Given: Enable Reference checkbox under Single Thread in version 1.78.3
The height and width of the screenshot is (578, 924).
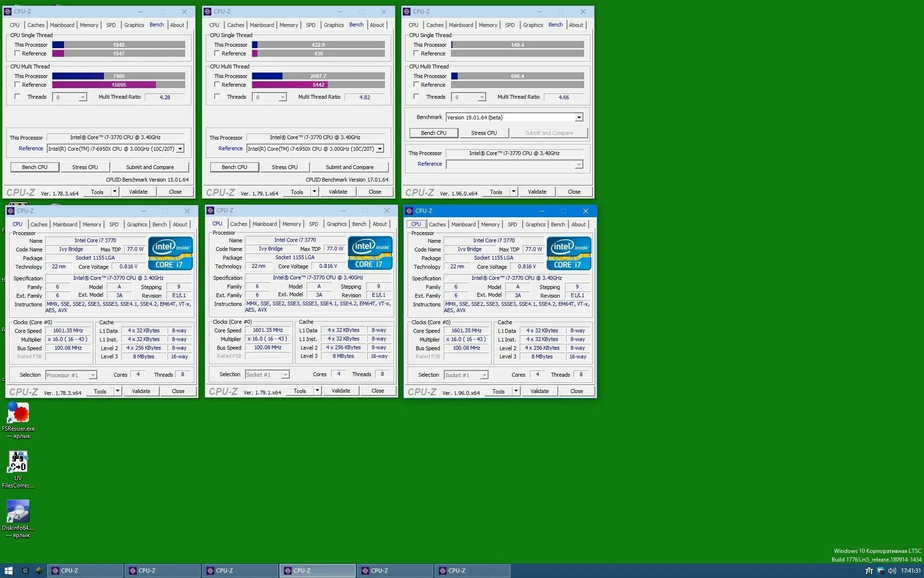Looking at the screenshot, I should pos(17,53).
